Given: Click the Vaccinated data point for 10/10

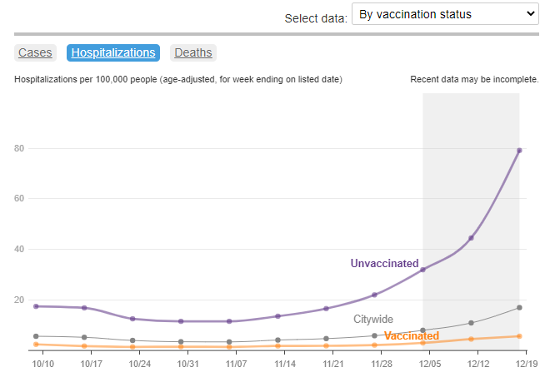Looking at the screenshot, I should [x=36, y=345].
